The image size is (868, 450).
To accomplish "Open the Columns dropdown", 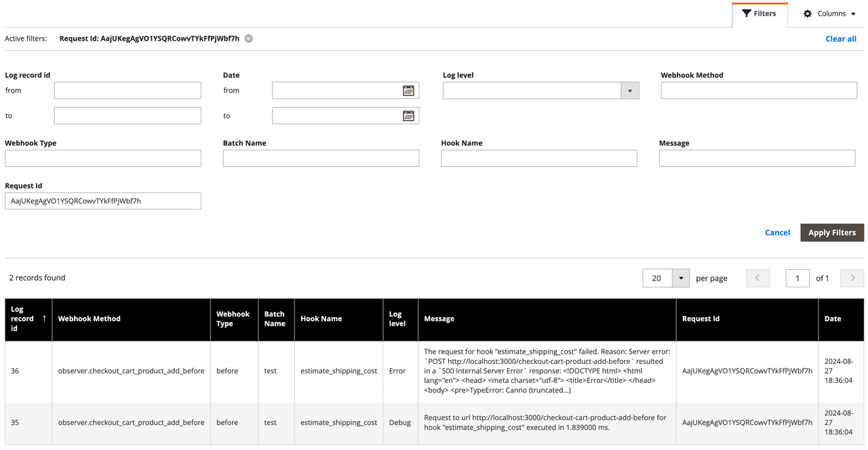I will coord(829,14).
